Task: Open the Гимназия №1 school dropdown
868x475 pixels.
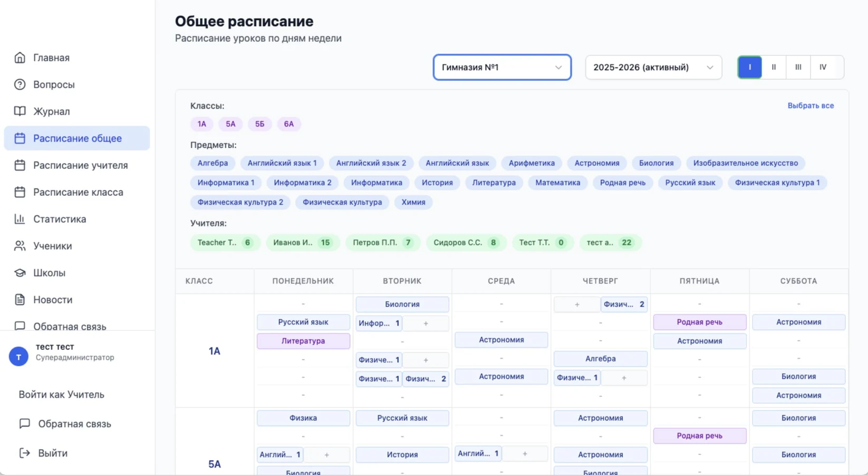Action: [x=502, y=68]
